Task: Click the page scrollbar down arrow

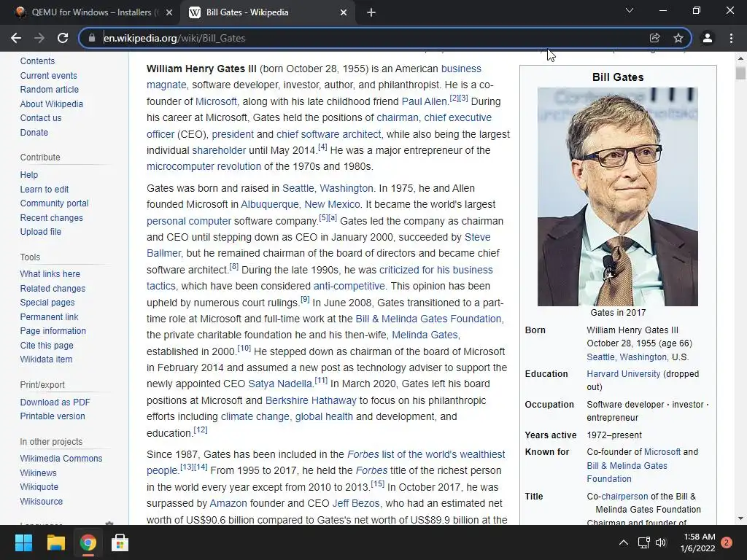Action: coord(740,518)
